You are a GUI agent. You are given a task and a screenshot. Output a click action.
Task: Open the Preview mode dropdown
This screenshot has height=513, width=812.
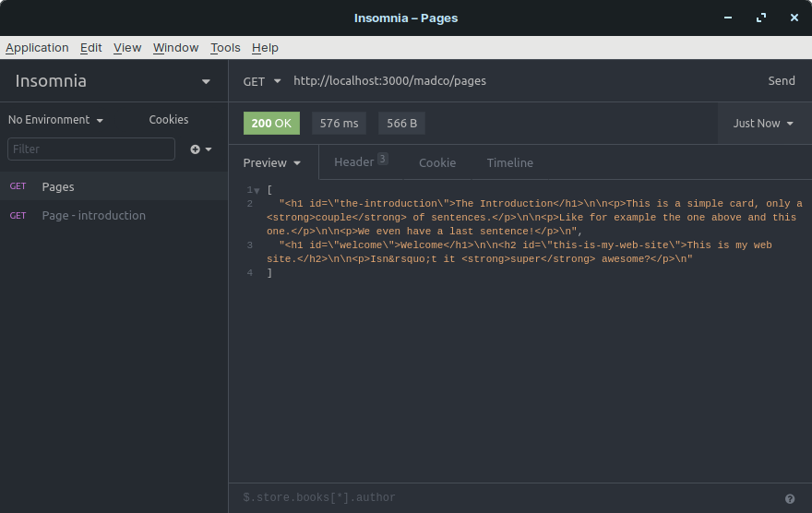tap(272, 162)
